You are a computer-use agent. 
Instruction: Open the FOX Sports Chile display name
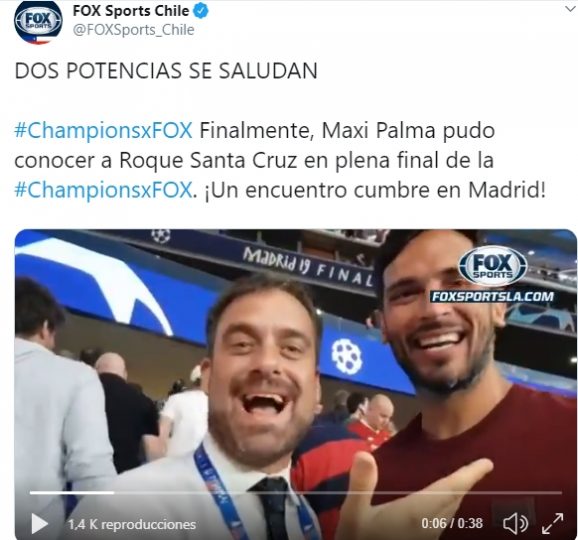131,11
